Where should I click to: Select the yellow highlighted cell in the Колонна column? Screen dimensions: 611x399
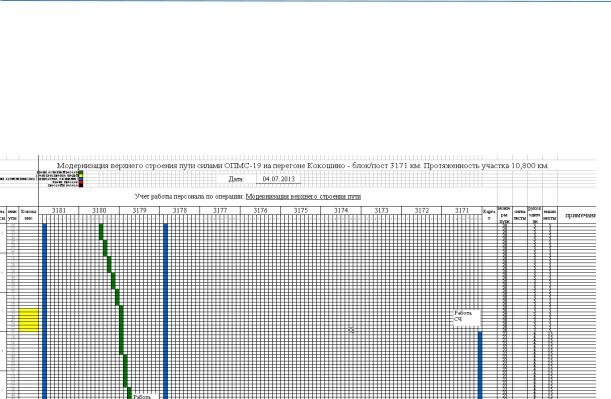28,320
